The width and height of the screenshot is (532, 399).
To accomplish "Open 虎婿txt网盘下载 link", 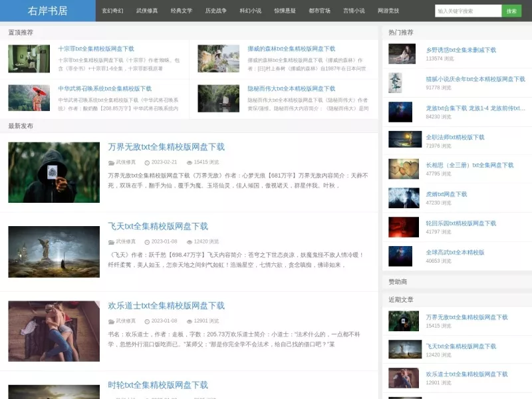I will pyautogui.click(x=446, y=194).
